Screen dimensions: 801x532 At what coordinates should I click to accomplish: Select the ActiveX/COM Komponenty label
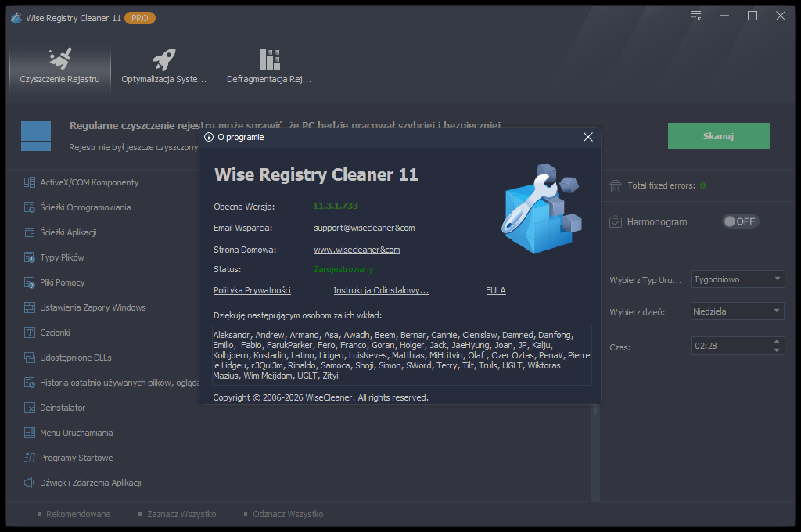tap(89, 182)
